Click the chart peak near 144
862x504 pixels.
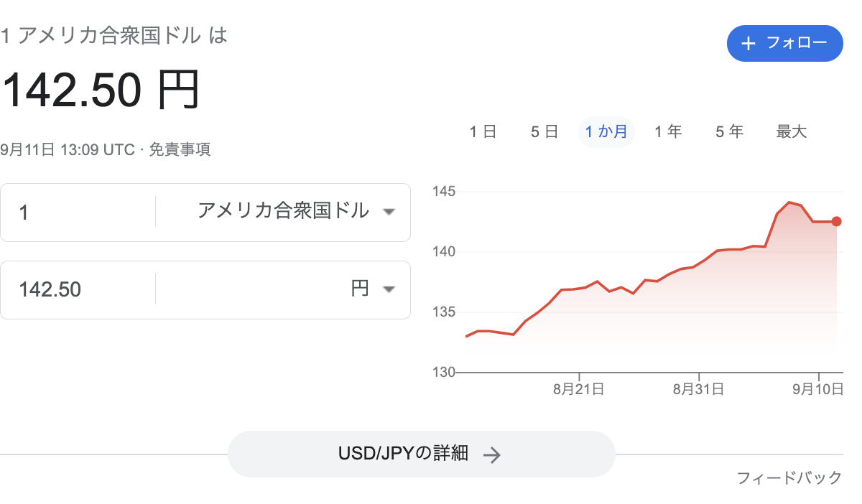click(789, 202)
